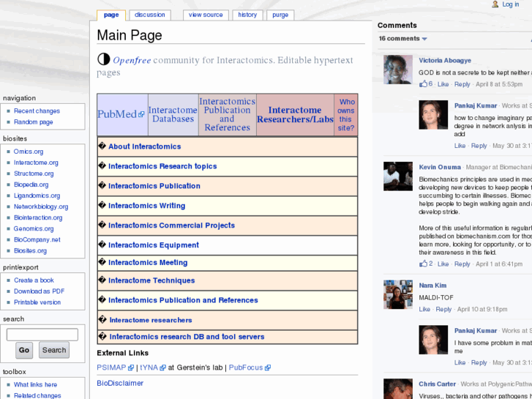The image size is (532, 399).
Task: Expand the 16 comments sort dropdown
Action: click(402, 39)
